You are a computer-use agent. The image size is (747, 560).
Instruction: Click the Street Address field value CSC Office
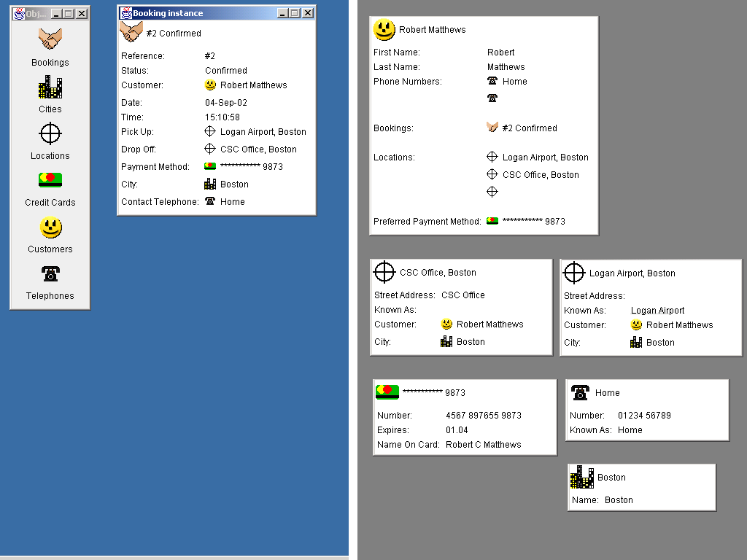(463, 295)
